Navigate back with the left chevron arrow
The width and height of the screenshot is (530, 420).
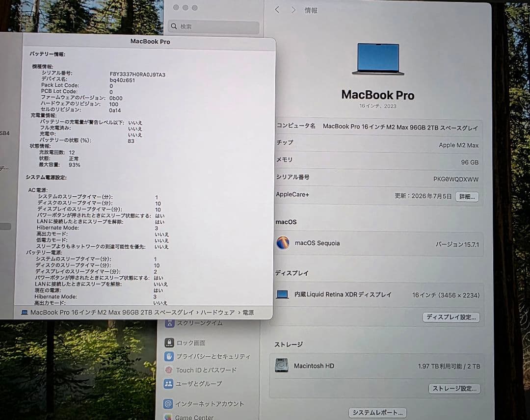pos(277,9)
